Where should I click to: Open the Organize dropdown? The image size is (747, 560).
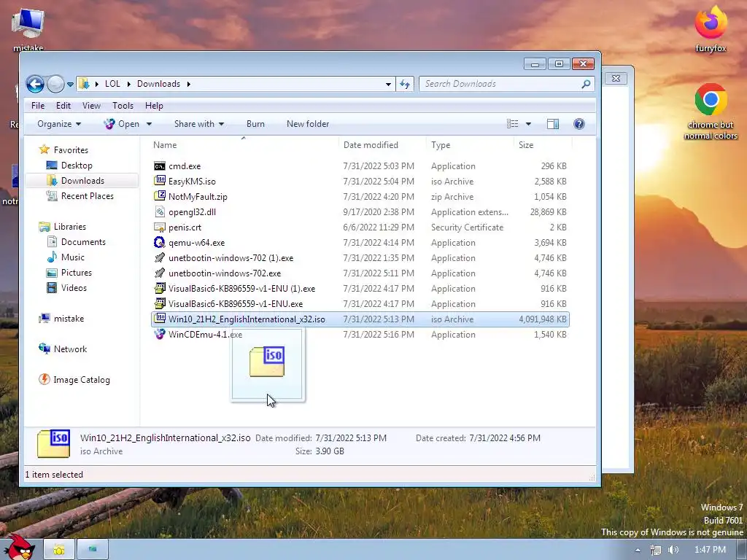click(x=59, y=124)
